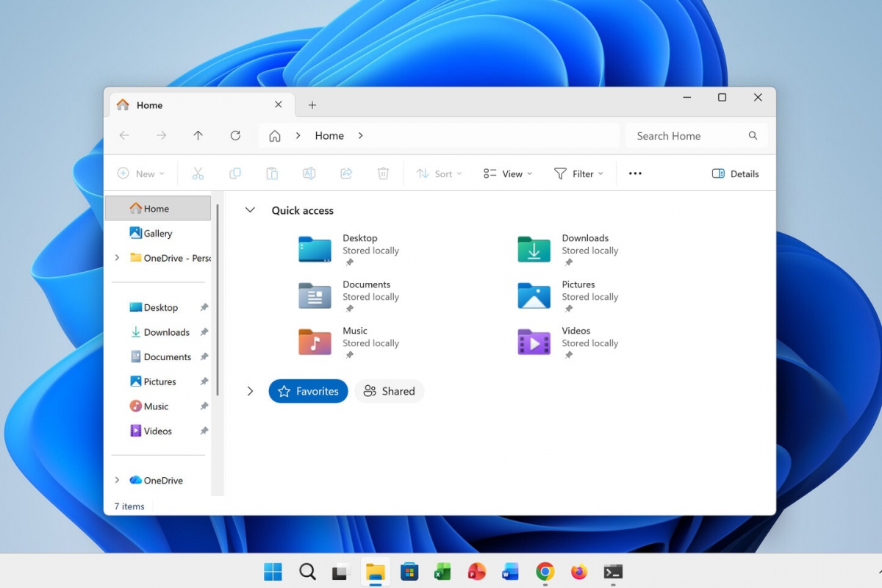Refresh the Home view

point(235,135)
